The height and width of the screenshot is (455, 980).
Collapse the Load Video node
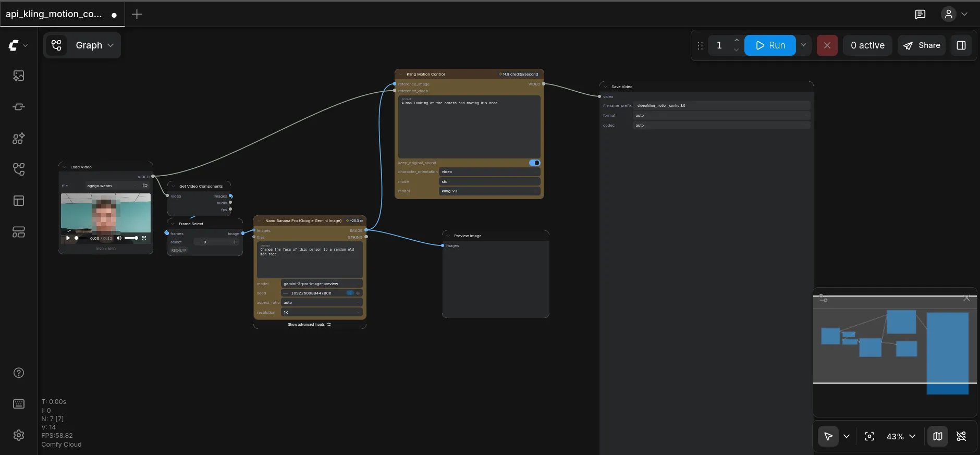tap(64, 167)
